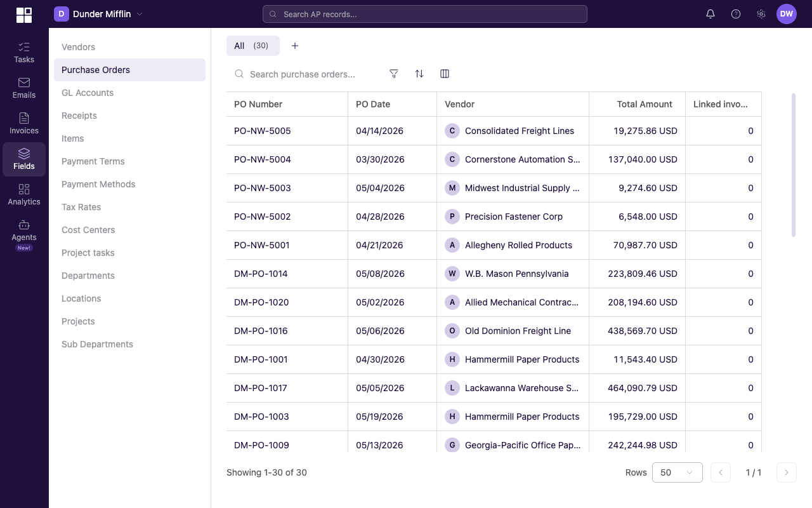Image resolution: width=812 pixels, height=508 pixels.
Task: Open Emails in the sidebar
Action: [x=24, y=88]
